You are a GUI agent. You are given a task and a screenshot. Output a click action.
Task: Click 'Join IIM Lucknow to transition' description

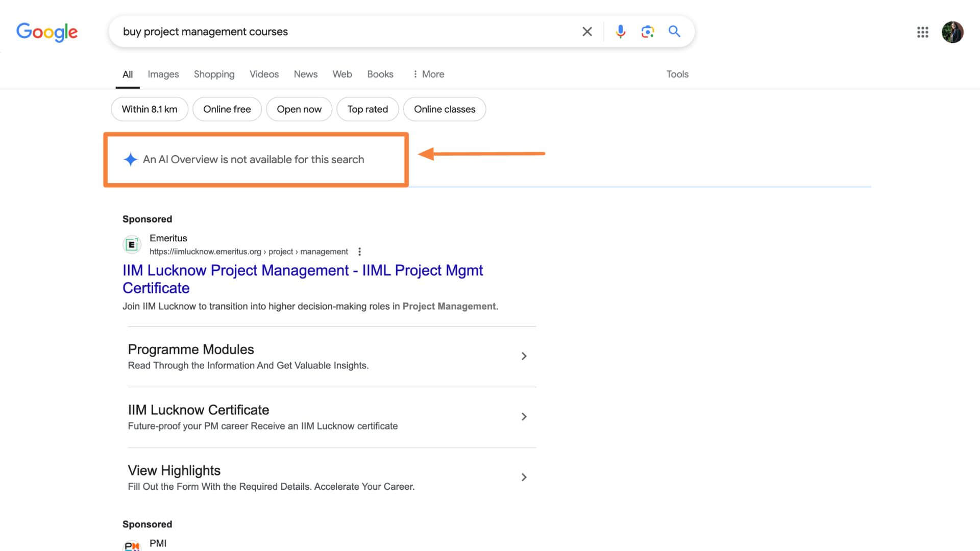pyautogui.click(x=310, y=306)
